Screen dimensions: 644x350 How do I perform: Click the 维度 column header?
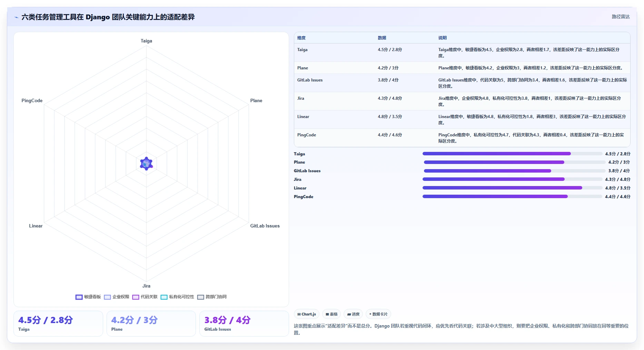coord(301,38)
